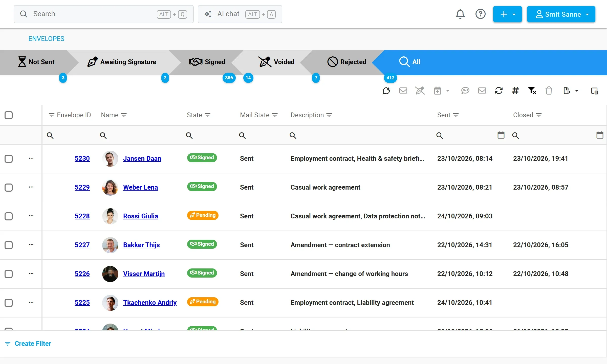Open Jansen Daan's profile link
The height and width of the screenshot is (364, 607).
coord(142,158)
